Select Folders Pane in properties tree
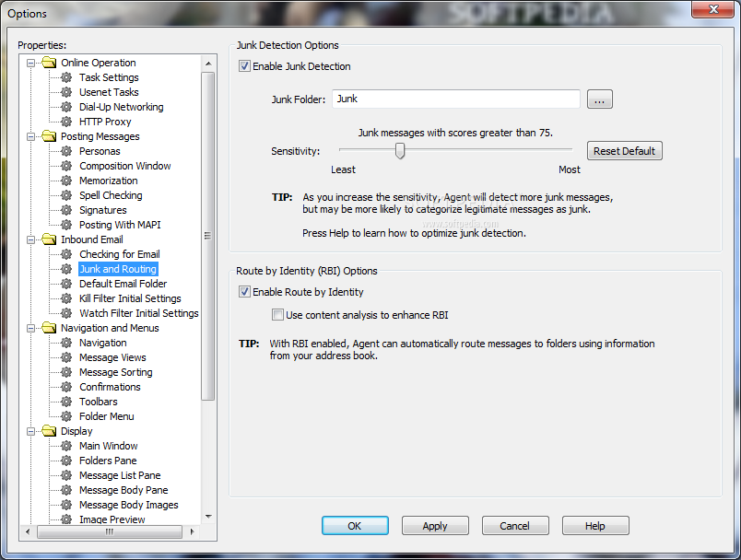 click(x=108, y=461)
